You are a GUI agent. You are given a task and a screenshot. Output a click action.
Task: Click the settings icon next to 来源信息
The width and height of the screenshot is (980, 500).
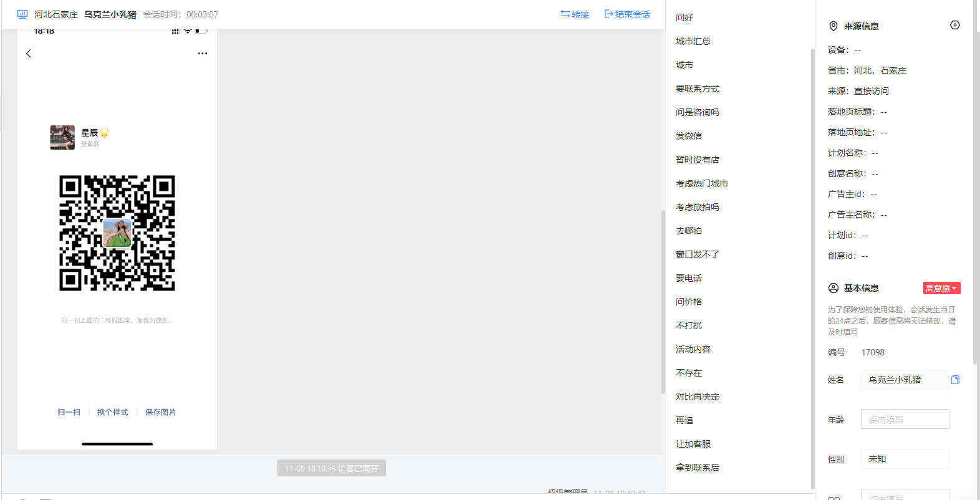tap(955, 25)
